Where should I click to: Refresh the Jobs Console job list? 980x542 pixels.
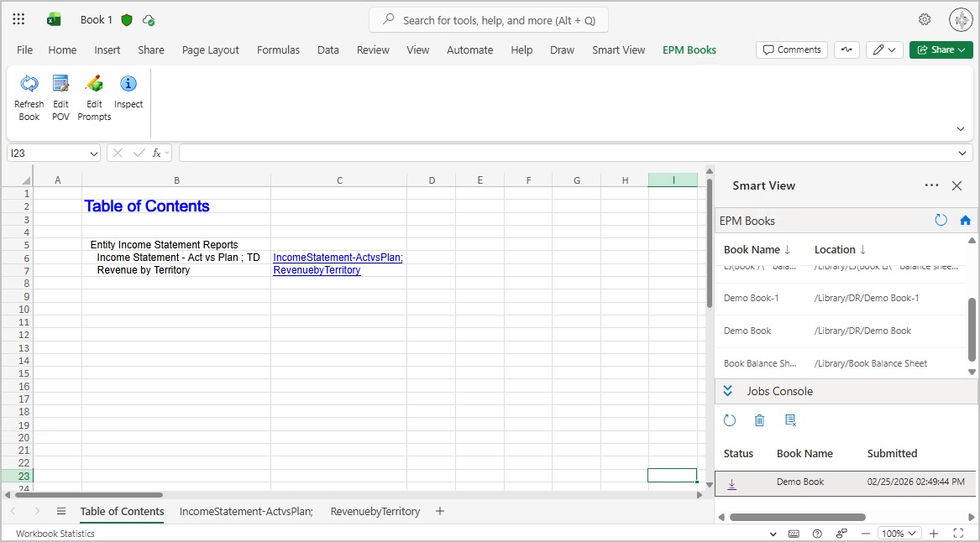tap(729, 420)
